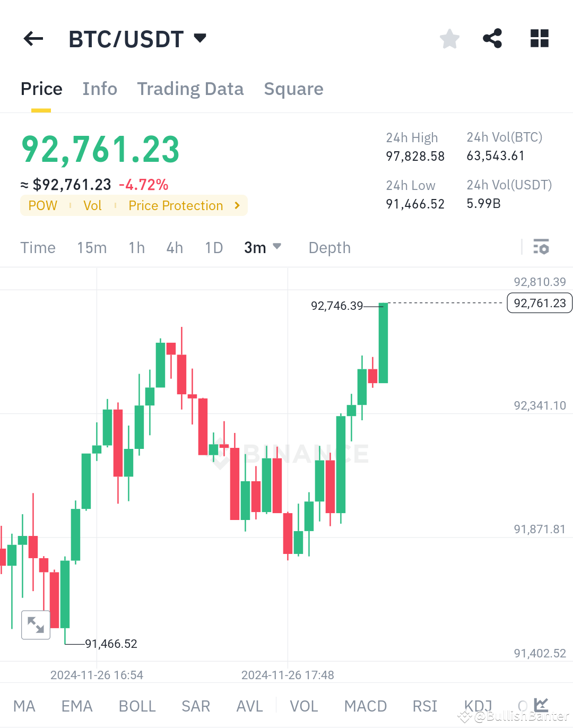Open the Depth view
The image size is (573, 728).
click(329, 247)
